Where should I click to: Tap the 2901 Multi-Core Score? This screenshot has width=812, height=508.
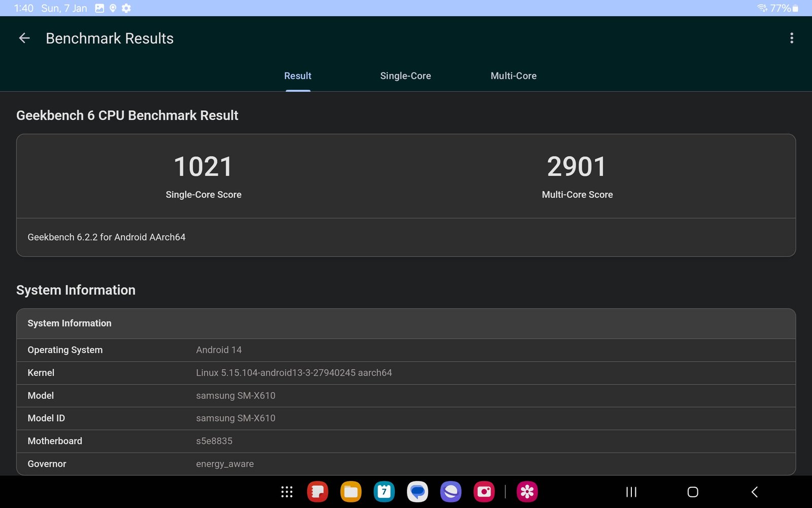577,167
